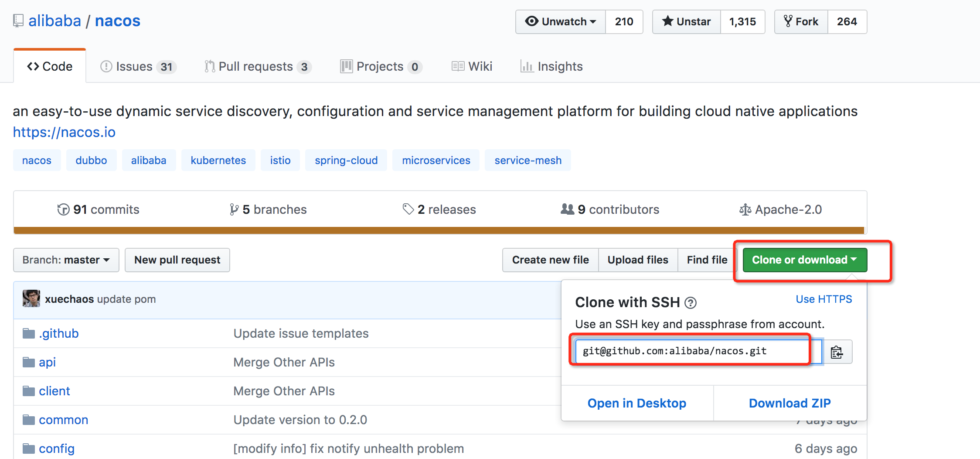Open the Pull requests tab

point(258,66)
